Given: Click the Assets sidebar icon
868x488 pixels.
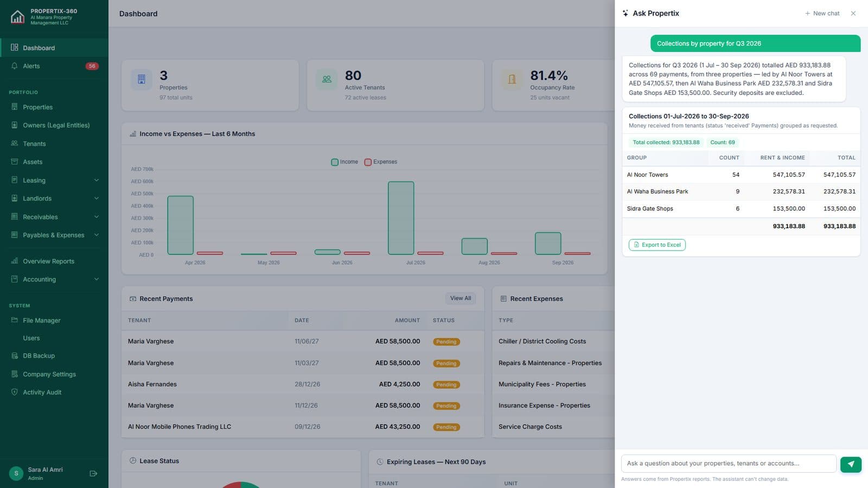Looking at the screenshot, I should click(x=15, y=162).
